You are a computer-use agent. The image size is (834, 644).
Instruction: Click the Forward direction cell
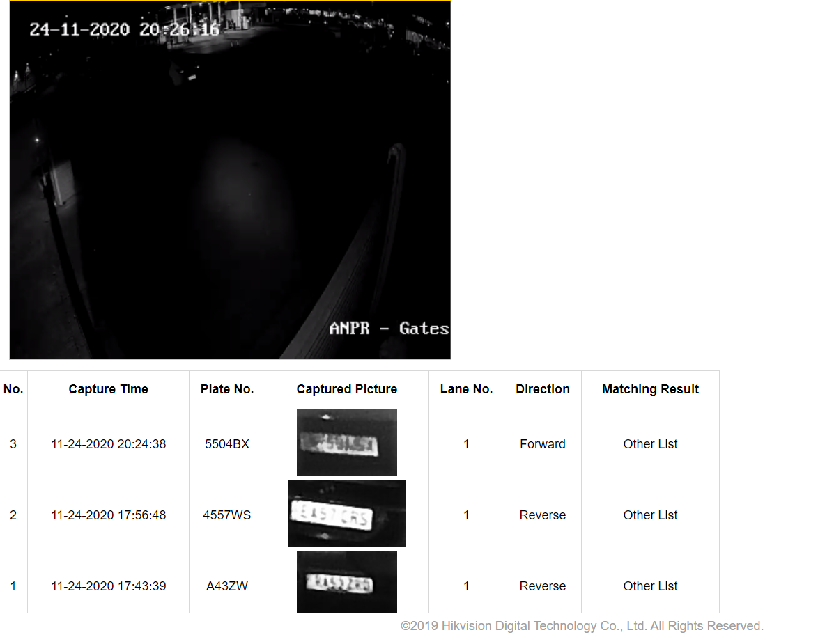tap(543, 444)
